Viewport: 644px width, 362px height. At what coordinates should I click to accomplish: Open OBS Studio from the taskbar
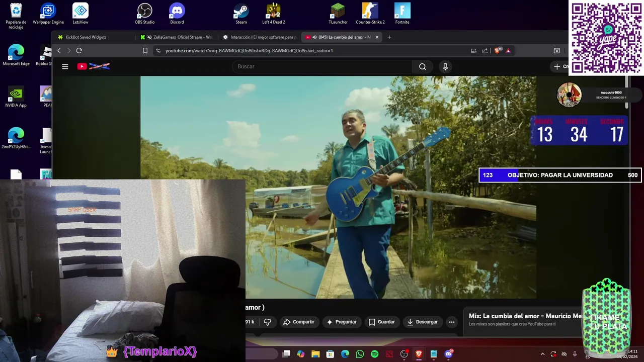pyautogui.click(x=404, y=354)
